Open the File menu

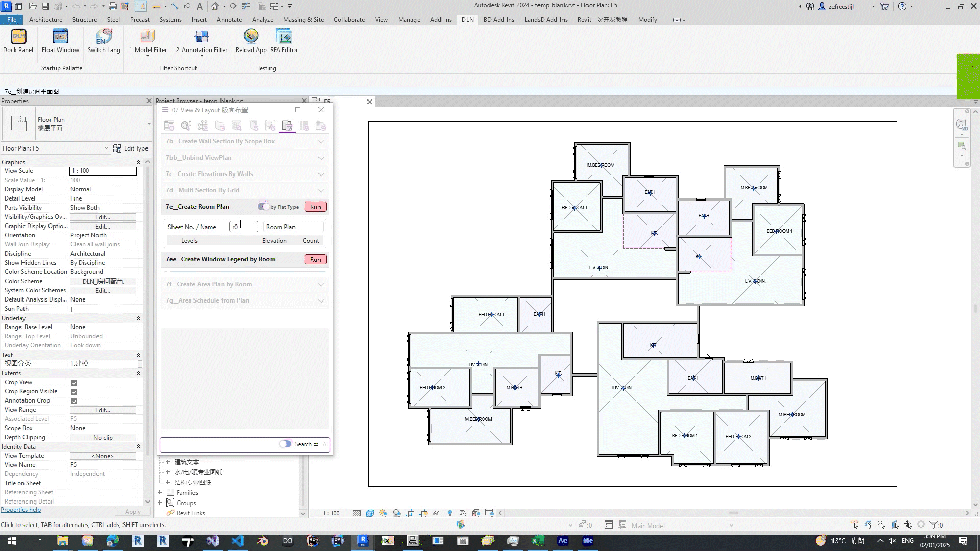[x=12, y=20]
